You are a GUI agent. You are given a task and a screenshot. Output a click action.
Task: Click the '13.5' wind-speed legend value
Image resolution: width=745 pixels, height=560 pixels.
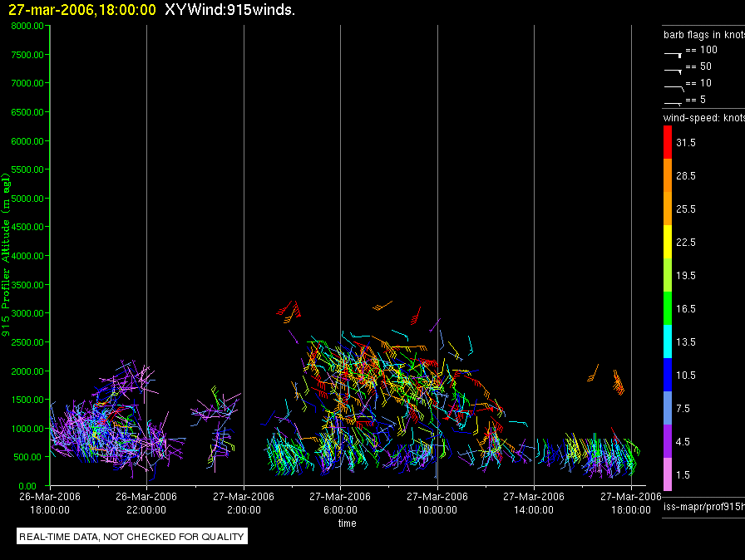pyautogui.click(x=686, y=342)
